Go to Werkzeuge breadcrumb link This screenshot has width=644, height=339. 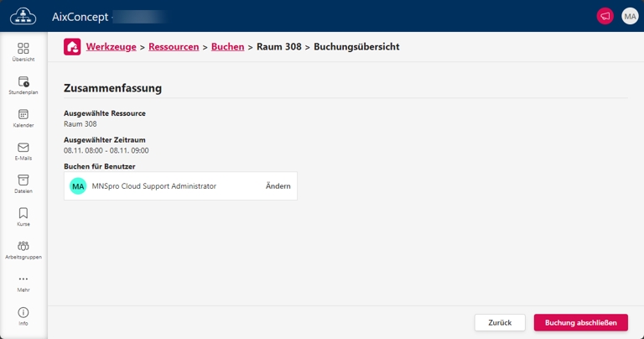112,47
